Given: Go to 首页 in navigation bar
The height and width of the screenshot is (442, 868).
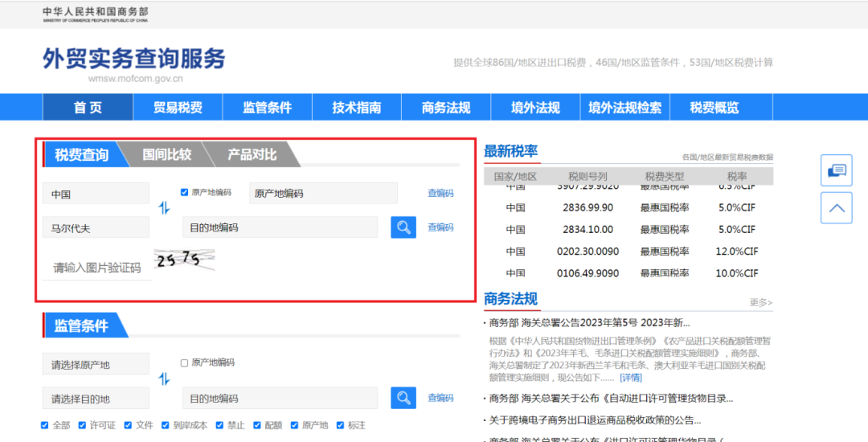Looking at the screenshot, I should pos(88,108).
